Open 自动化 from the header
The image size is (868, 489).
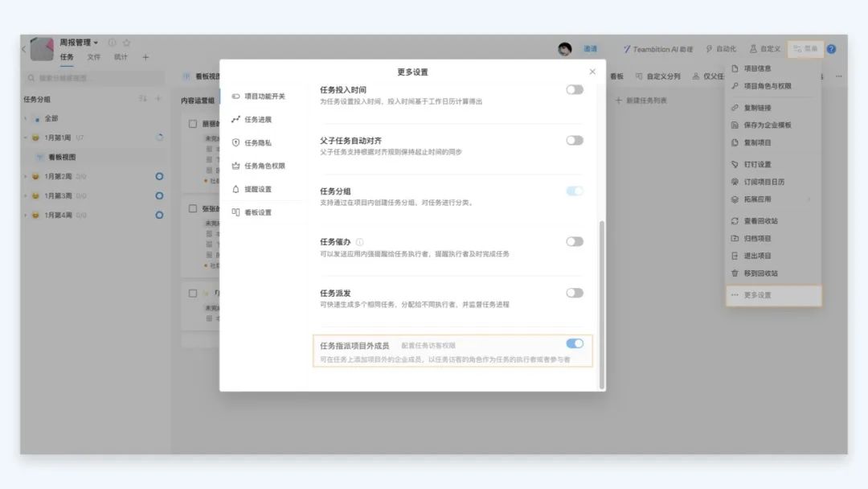pyautogui.click(x=721, y=49)
